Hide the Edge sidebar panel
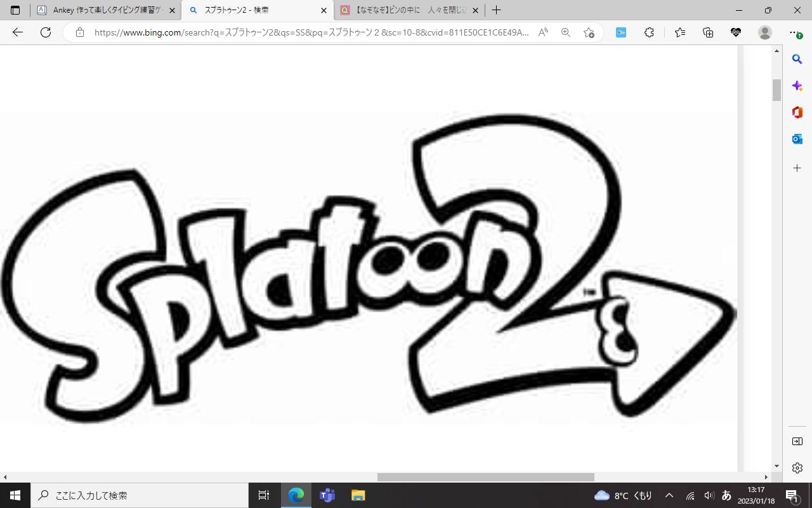 [797, 441]
